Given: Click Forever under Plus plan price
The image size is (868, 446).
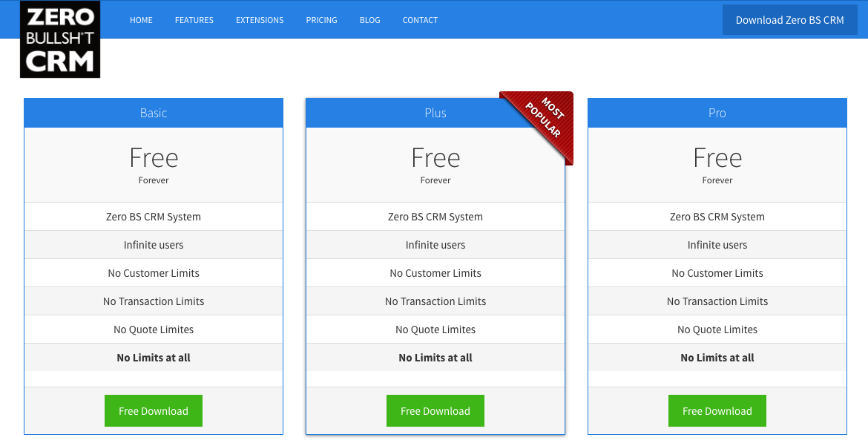Looking at the screenshot, I should point(435,180).
